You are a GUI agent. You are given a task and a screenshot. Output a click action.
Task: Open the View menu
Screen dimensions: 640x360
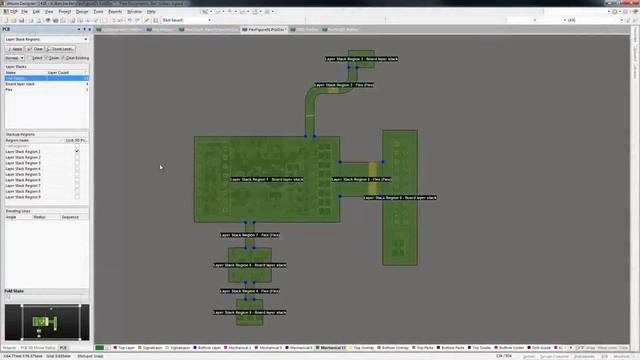click(x=49, y=12)
